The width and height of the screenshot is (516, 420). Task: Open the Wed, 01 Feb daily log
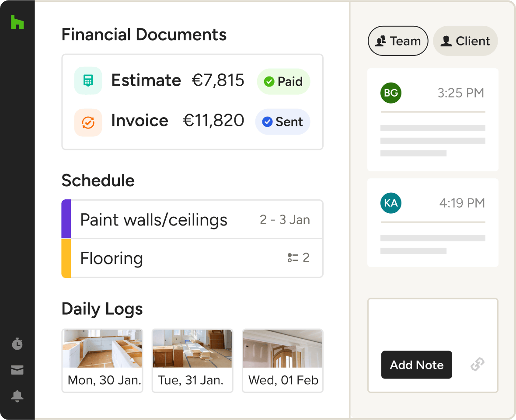coord(282,361)
